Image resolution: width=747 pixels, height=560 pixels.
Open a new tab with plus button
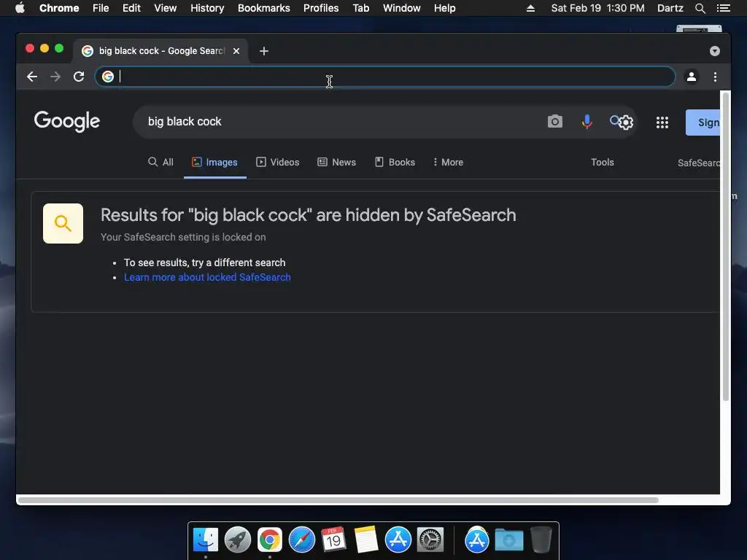264,51
